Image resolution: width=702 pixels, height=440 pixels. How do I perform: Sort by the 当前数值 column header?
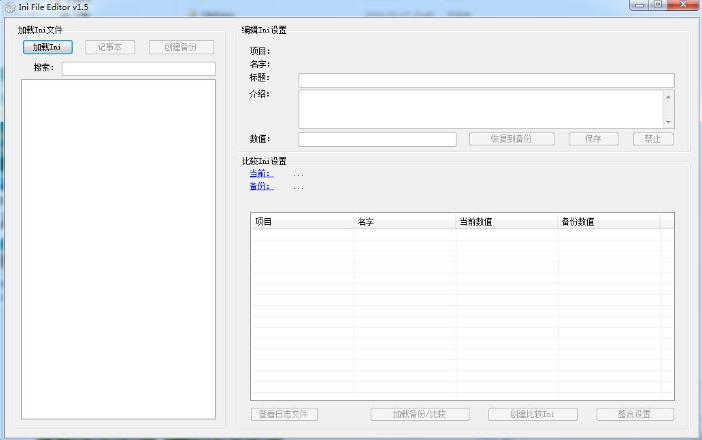pyautogui.click(x=507, y=222)
